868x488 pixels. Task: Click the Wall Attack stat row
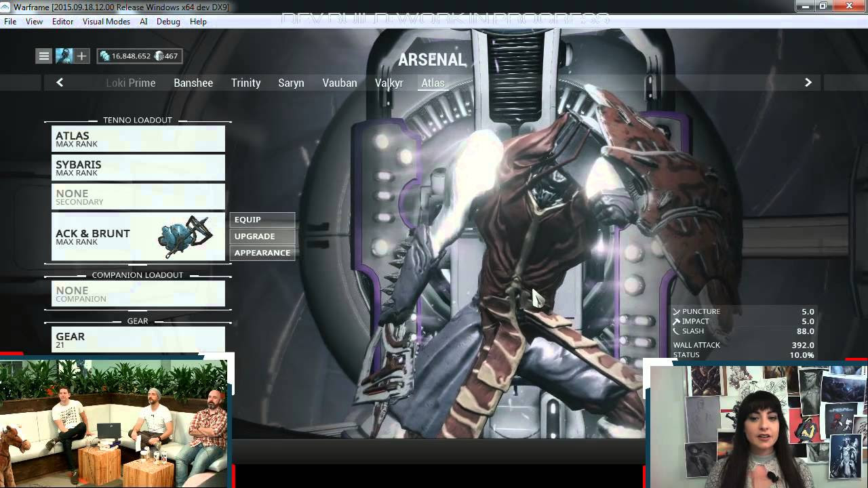[x=744, y=345]
